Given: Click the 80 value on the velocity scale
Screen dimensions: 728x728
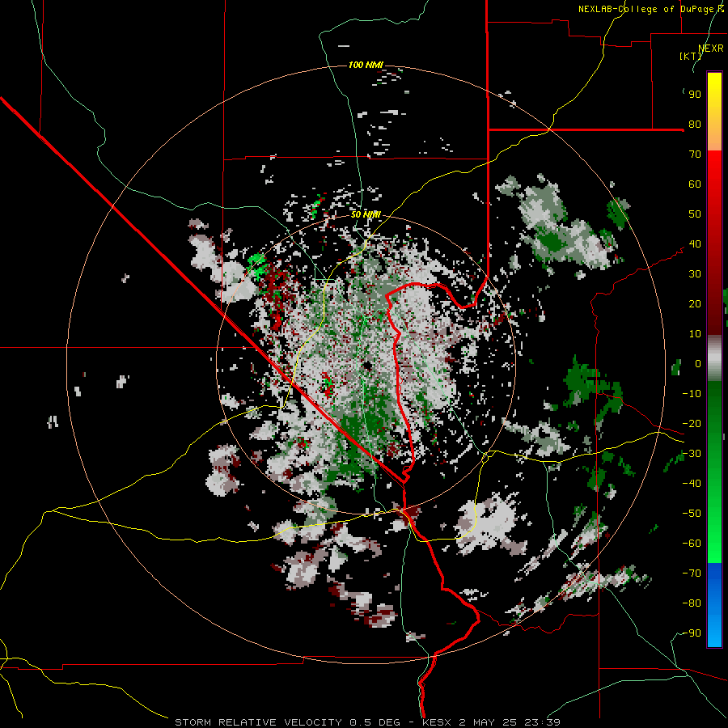Looking at the screenshot, I should 695,125.
